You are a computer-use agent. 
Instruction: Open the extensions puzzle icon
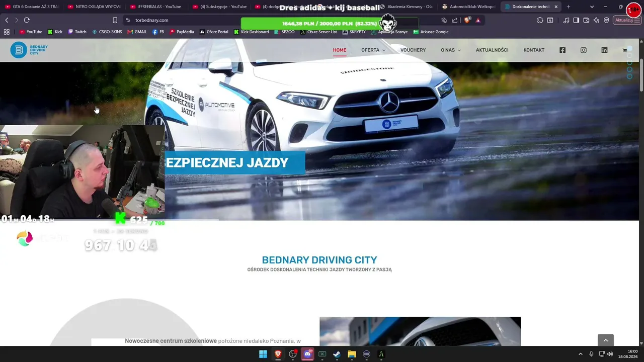click(540, 20)
